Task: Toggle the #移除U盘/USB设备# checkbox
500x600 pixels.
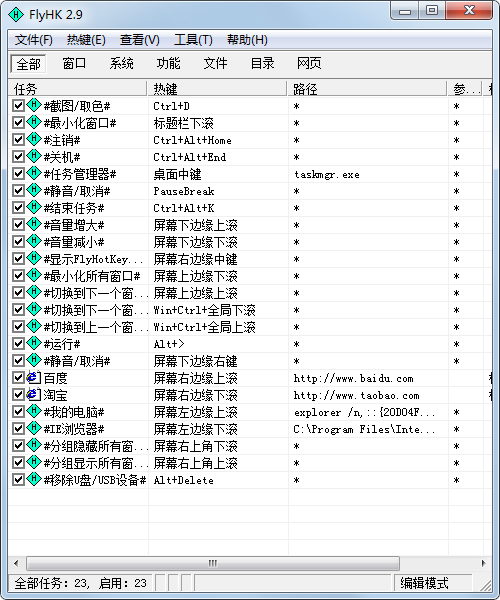Action: [18, 479]
